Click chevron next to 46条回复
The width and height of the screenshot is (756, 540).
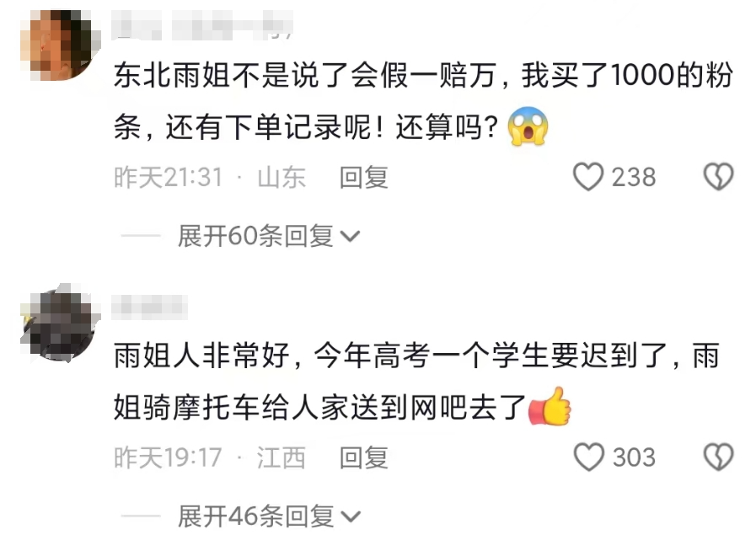(350, 517)
